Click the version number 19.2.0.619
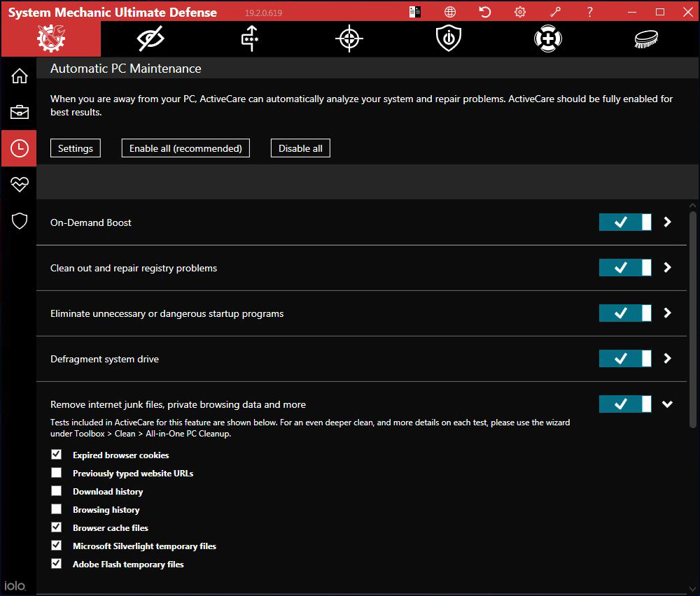The width and height of the screenshot is (700, 596). pos(263,13)
